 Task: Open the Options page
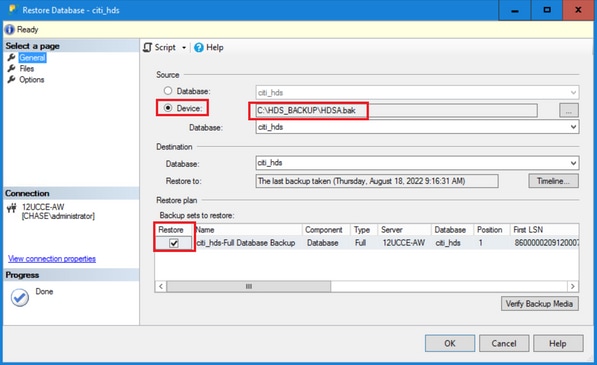(x=32, y=80)
